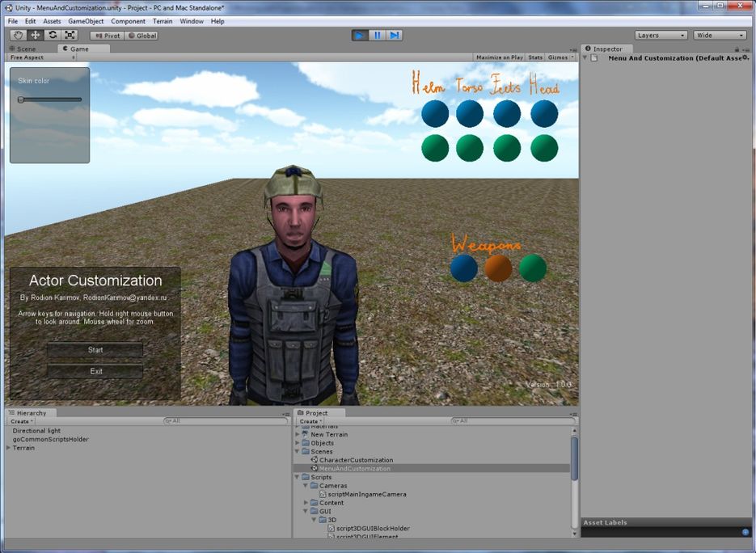The width and height of the screenshot is (756, 553).
Task: Open the Terrain menu
Action: click(163, 21)
